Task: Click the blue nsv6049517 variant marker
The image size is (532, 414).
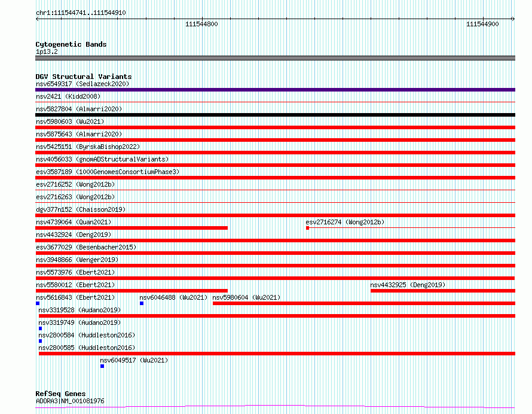Action: point(102,366)
